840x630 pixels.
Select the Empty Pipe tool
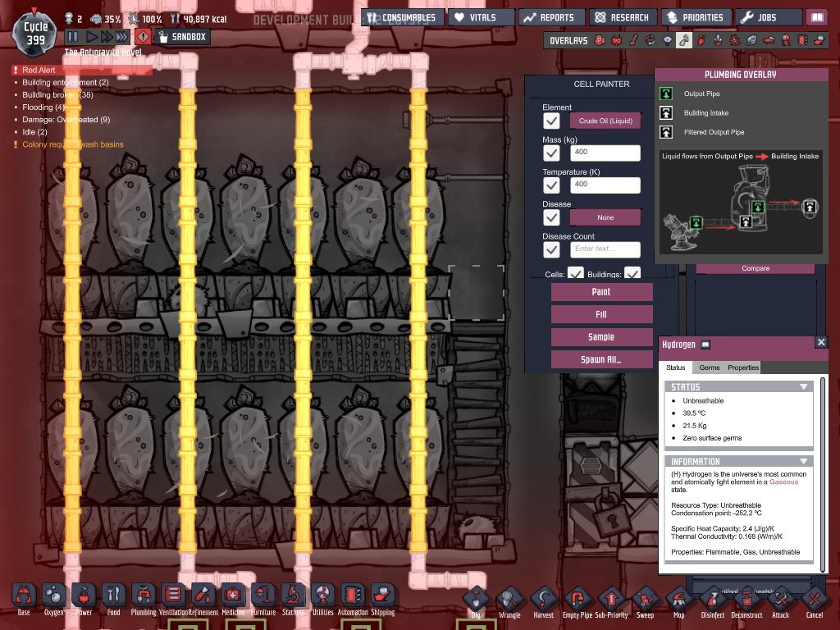click(577, 600)
